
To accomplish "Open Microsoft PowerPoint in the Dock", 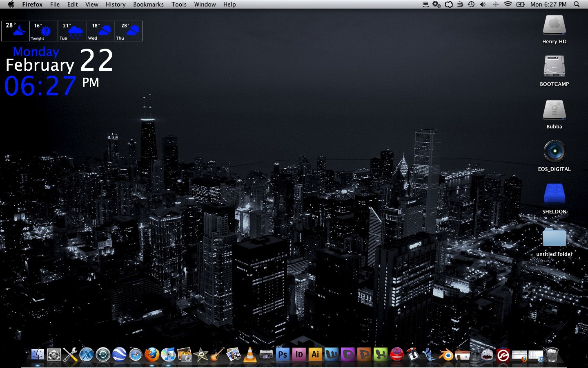I will pyautogui.click(x=364, y=355).
